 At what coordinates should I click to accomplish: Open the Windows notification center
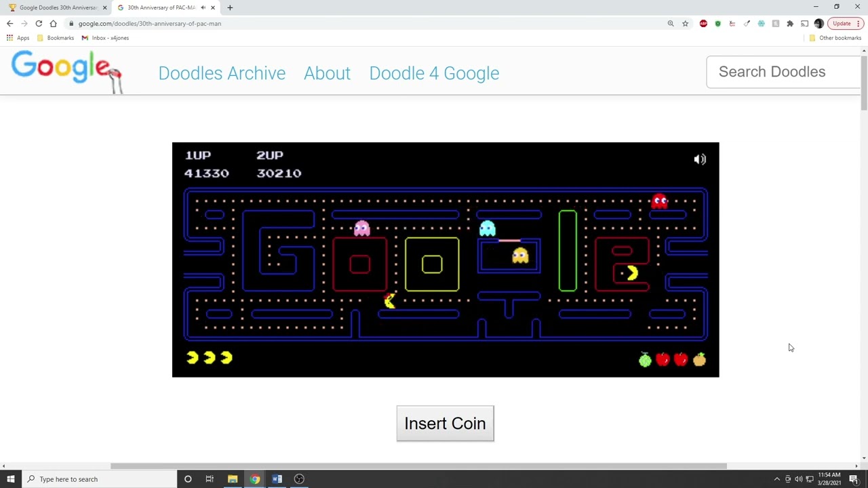coord(854,479)
